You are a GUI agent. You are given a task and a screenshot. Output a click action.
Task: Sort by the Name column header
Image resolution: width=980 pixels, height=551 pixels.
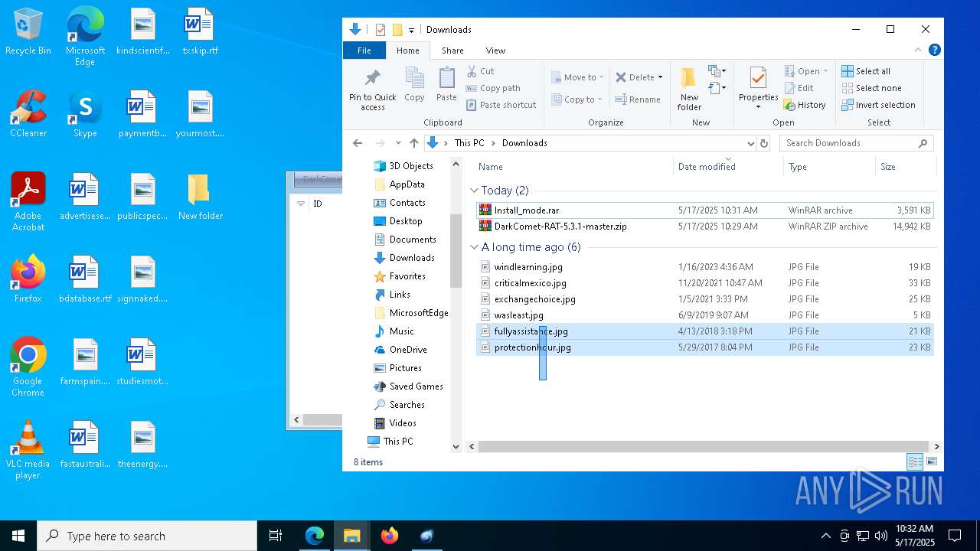pos(491,167)
